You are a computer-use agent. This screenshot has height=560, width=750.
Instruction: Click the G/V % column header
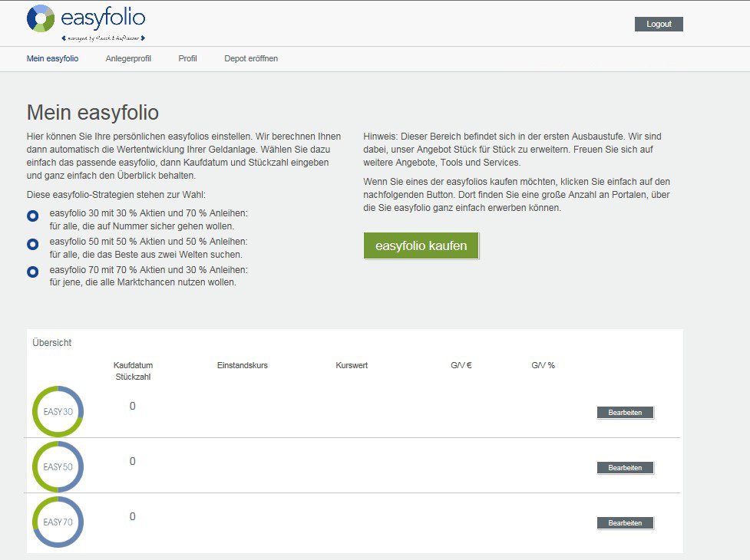[x=543, y=365]
